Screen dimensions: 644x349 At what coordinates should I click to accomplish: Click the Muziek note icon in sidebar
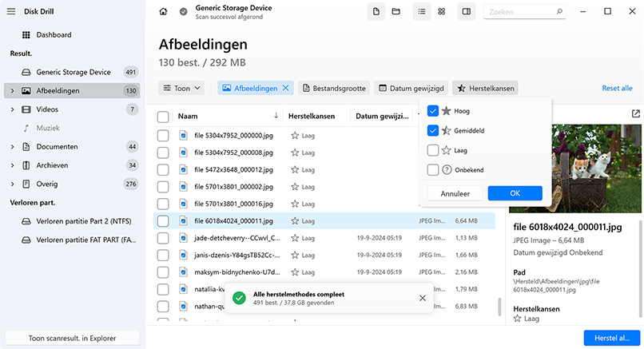click(x=26, y=128)
